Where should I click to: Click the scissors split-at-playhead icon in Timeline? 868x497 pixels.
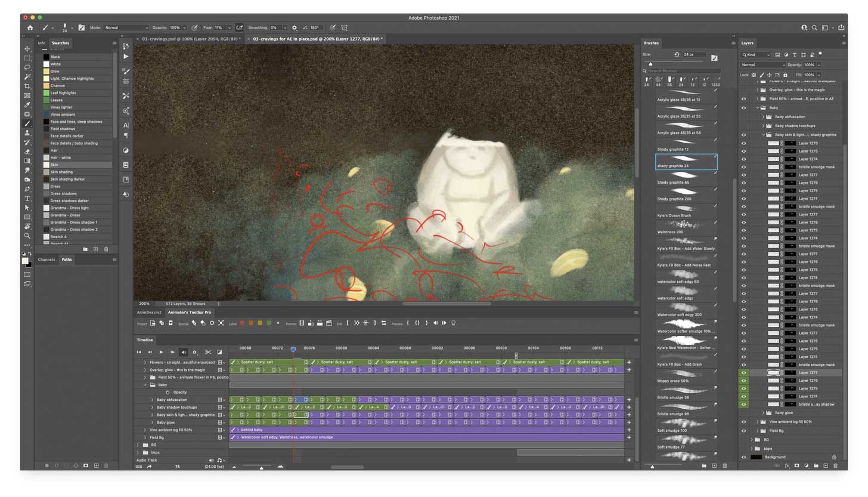pos(207,352)
